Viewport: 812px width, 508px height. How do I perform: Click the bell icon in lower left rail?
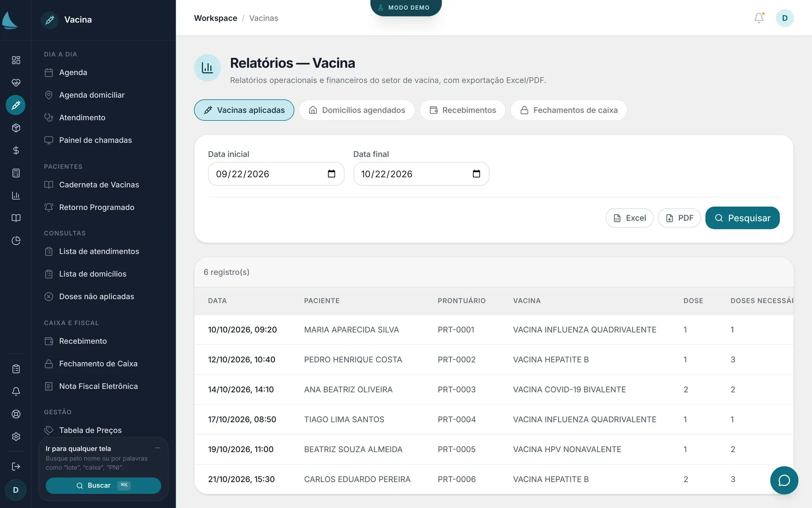pyautogui.click(x=16, y=392)
